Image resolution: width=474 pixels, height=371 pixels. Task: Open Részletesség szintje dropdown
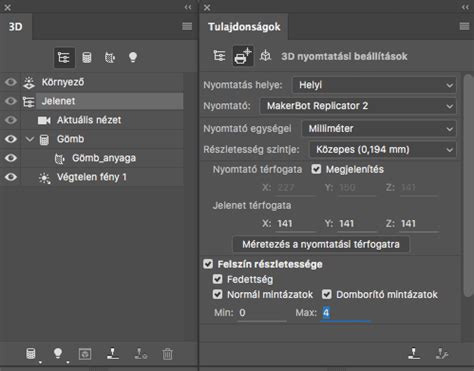[x=383, y=149]
